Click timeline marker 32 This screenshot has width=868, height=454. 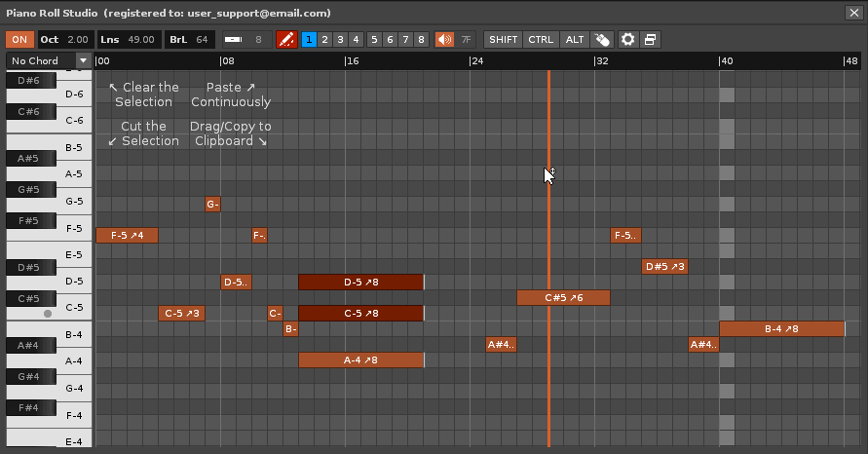[601, 61]
